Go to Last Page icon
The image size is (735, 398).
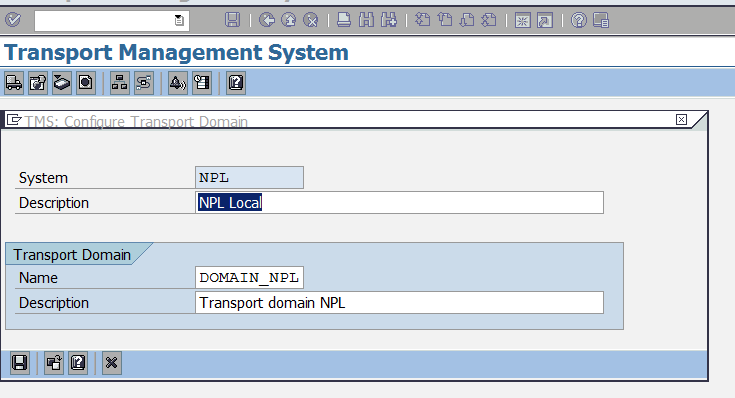pyautogui.click(x=488, y=20)
